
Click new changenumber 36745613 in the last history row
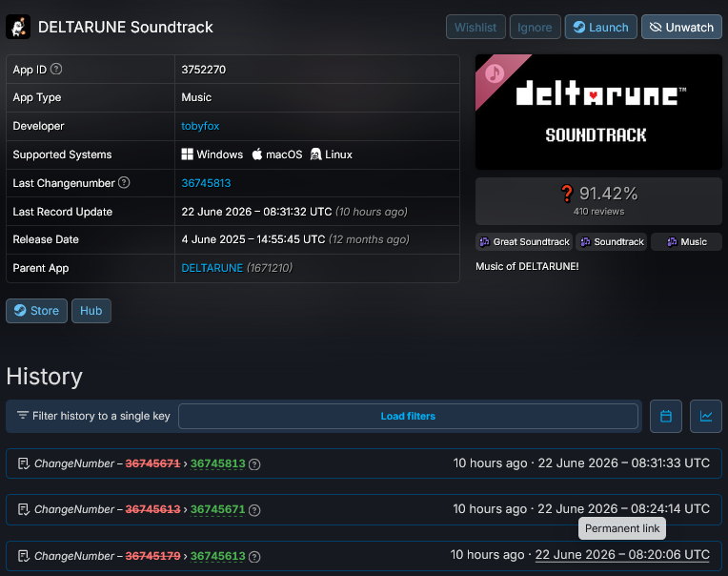pyautogui.click(x=218, y=556)
